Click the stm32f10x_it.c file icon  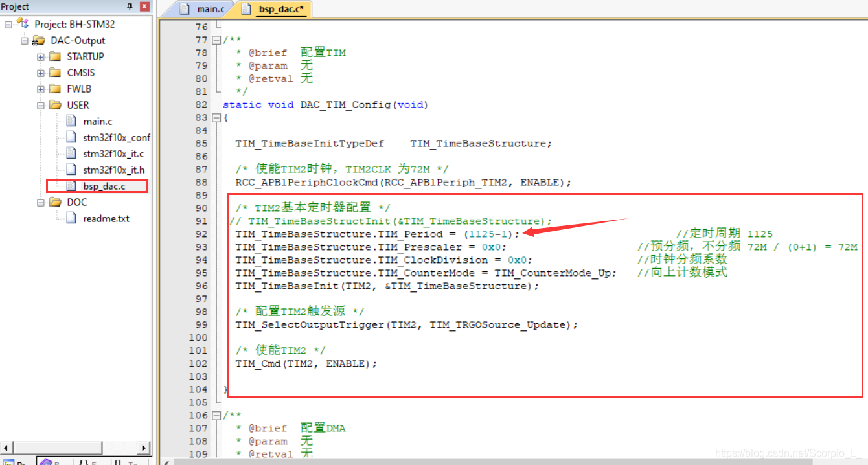[x=71, y=153]
